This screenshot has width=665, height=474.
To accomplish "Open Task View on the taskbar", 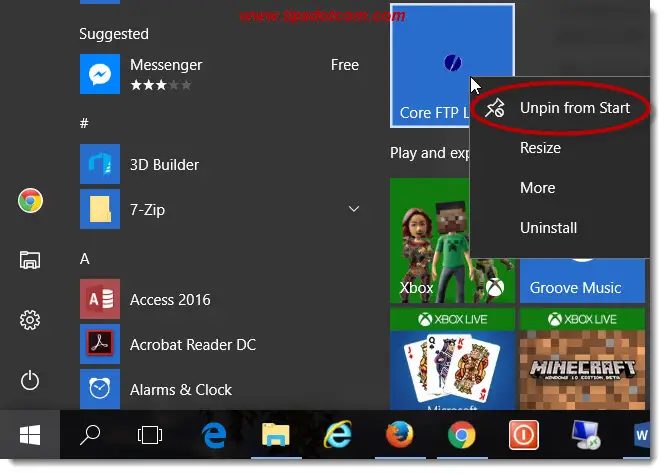I will coord(150,435).
